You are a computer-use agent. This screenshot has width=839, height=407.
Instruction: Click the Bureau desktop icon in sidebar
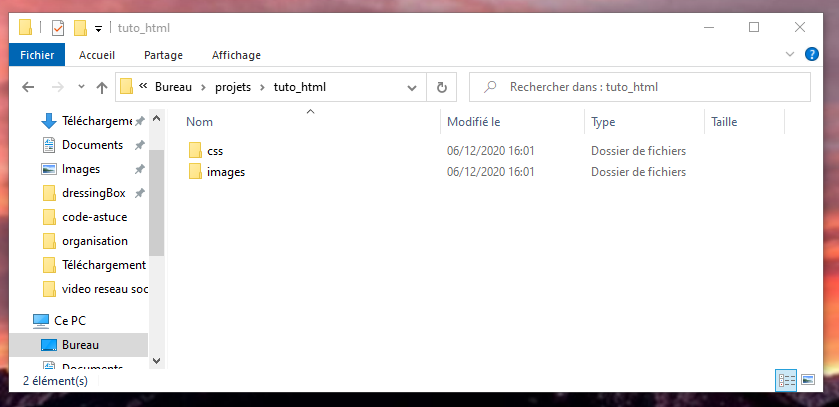click(x=49, y=345)
